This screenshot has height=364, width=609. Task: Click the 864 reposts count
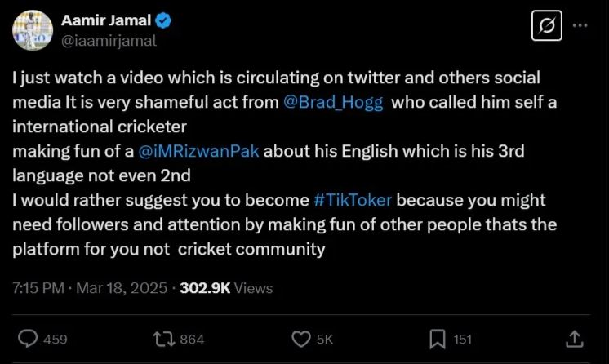point(192,339)
